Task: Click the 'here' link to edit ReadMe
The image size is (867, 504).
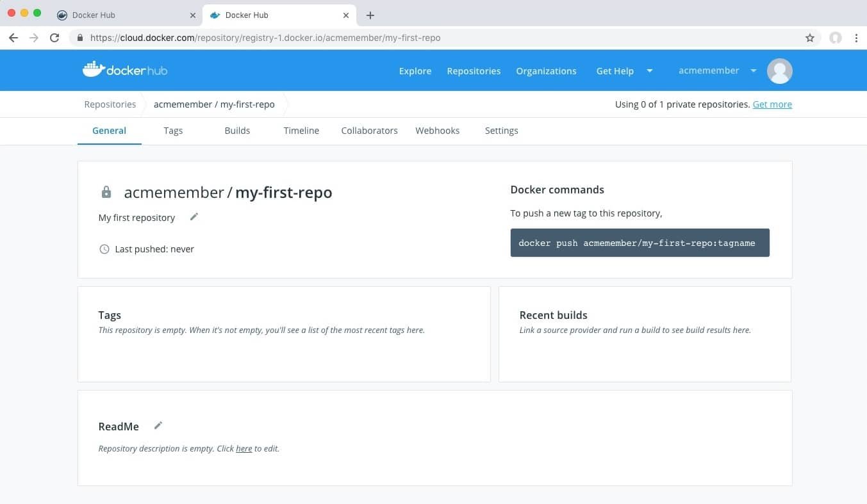Action: pos(244,448)
